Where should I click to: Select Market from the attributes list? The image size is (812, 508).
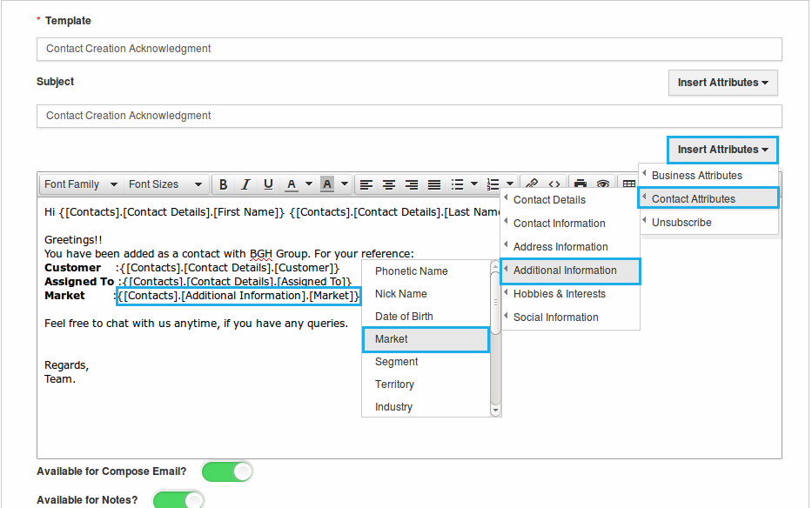(426, 339)
